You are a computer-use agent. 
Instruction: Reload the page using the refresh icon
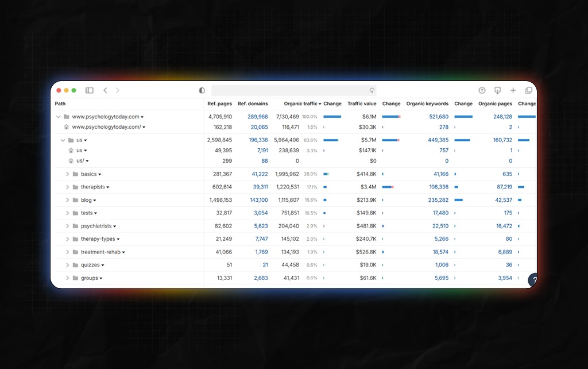point(372,90)
